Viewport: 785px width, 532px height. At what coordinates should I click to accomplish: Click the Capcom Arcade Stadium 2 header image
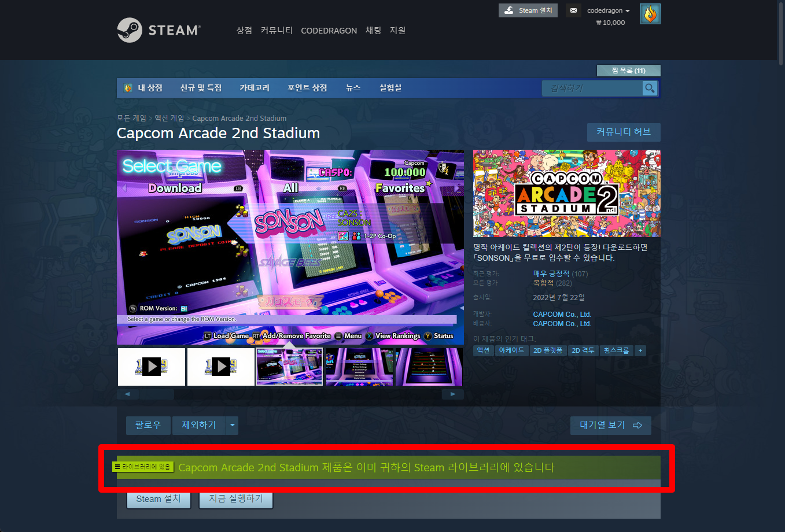tap(567, 193)
